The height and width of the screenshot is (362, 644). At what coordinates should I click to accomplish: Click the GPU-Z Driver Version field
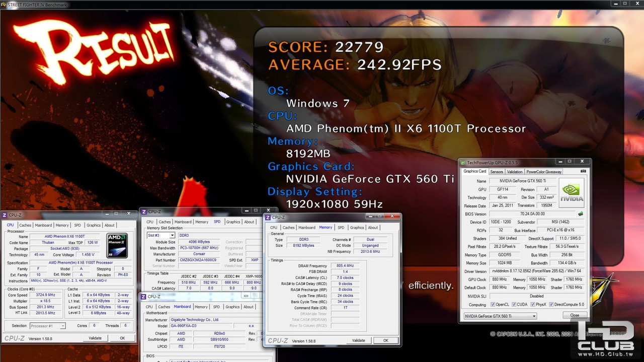(x=537, y=271)
